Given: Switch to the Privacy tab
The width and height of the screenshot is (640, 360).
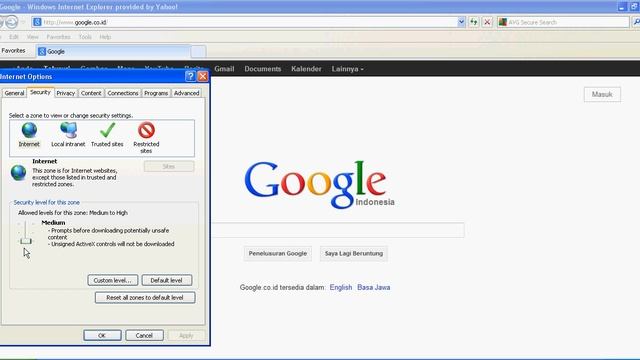Looking at the screenshot, I should pyautogui.click(x=66, y=93).
